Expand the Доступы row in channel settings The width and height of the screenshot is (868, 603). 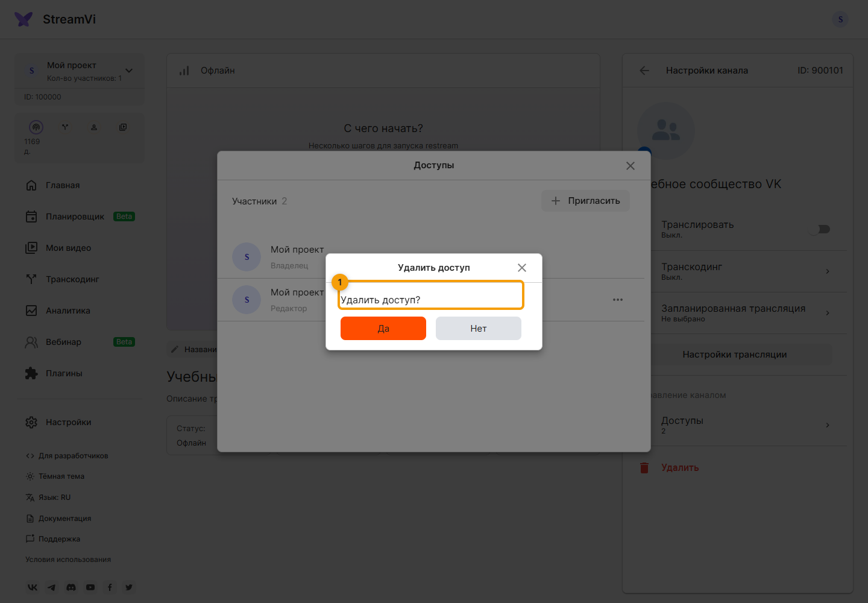[x=746, y=425]
